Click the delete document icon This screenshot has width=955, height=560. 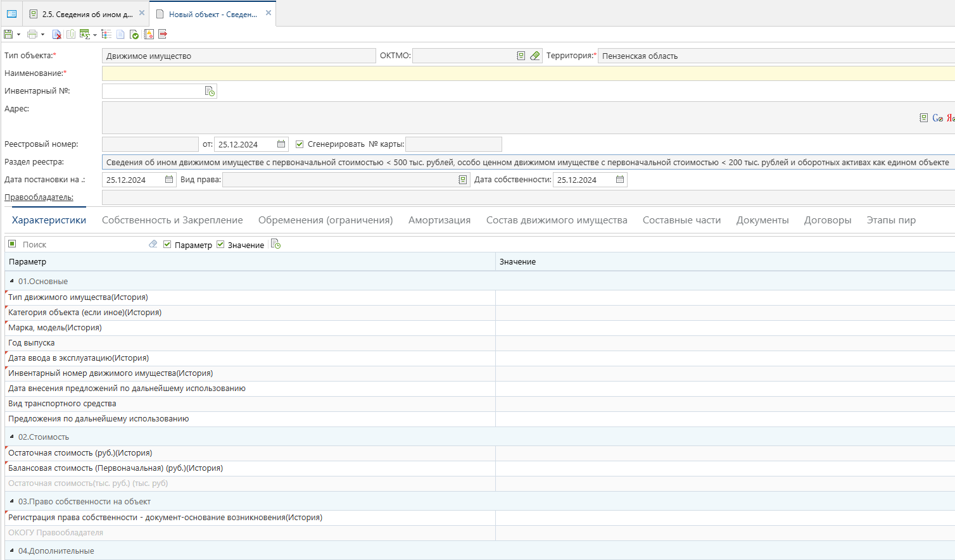pyautogui.click(x=57, y=34)
